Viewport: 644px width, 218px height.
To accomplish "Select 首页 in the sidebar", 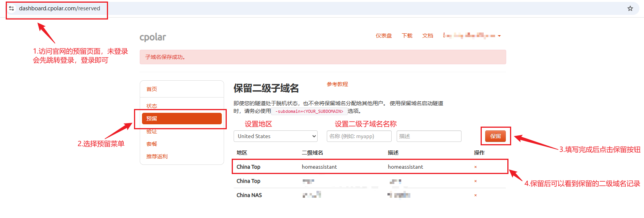I will click(152, 89).
